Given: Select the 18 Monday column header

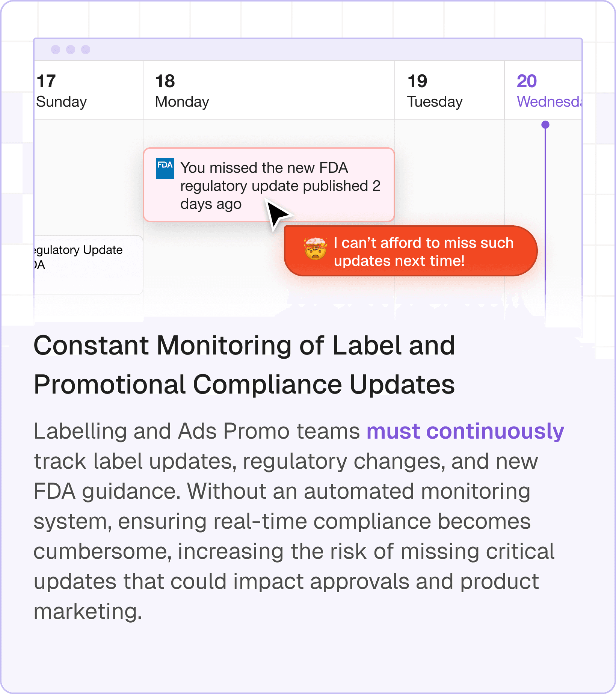Looking at the screenshot, I should (269, 91).
